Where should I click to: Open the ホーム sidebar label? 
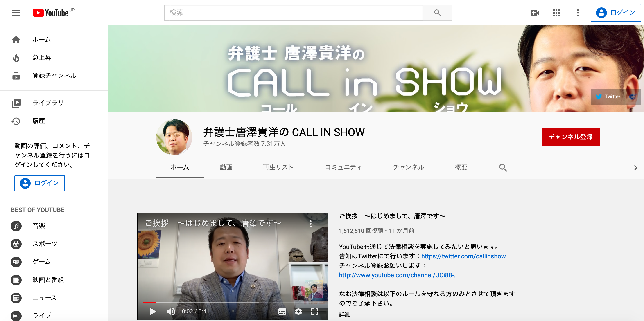tap(41, 40)
